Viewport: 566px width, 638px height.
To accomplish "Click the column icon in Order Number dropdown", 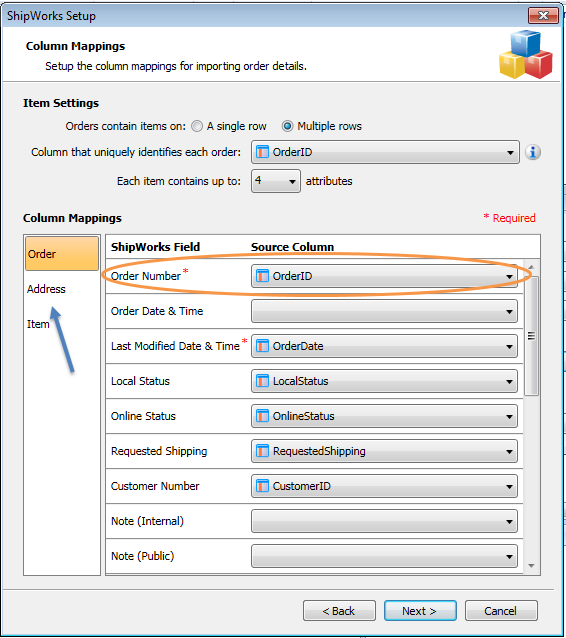I will [262, 276].
